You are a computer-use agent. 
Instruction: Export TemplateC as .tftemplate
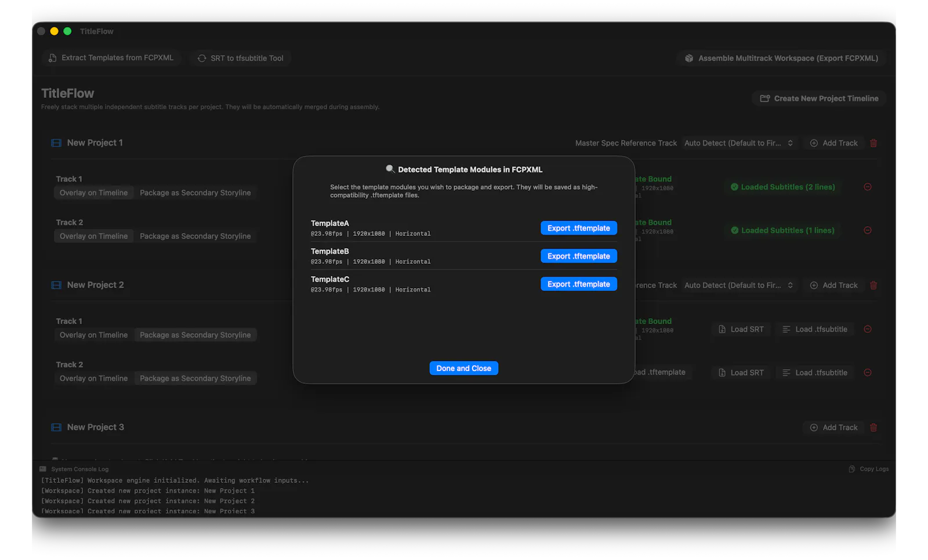coord(578,283)
